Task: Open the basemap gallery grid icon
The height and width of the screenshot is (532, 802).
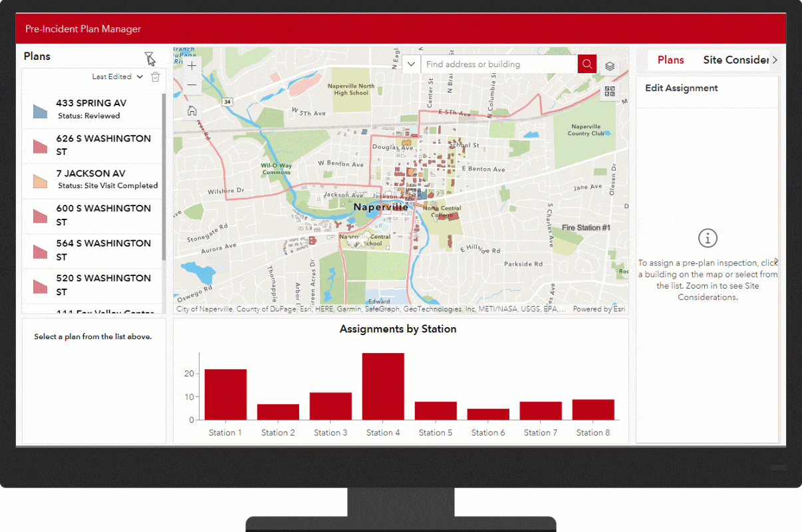Action: click(610, 91)
